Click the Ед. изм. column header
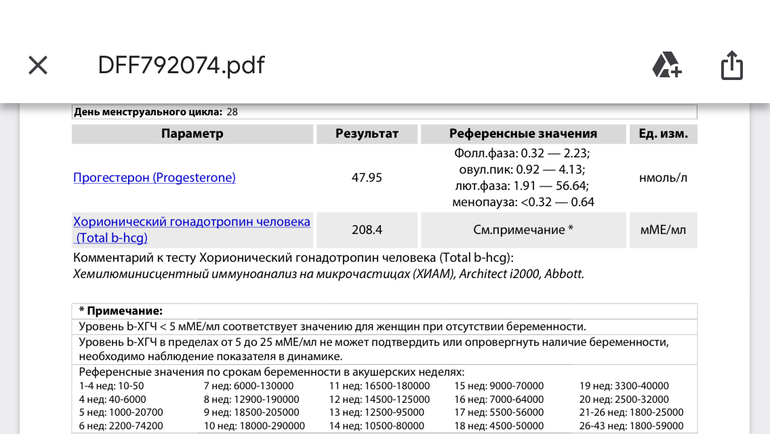The image size is (770, 434). [x=663, y=133]
